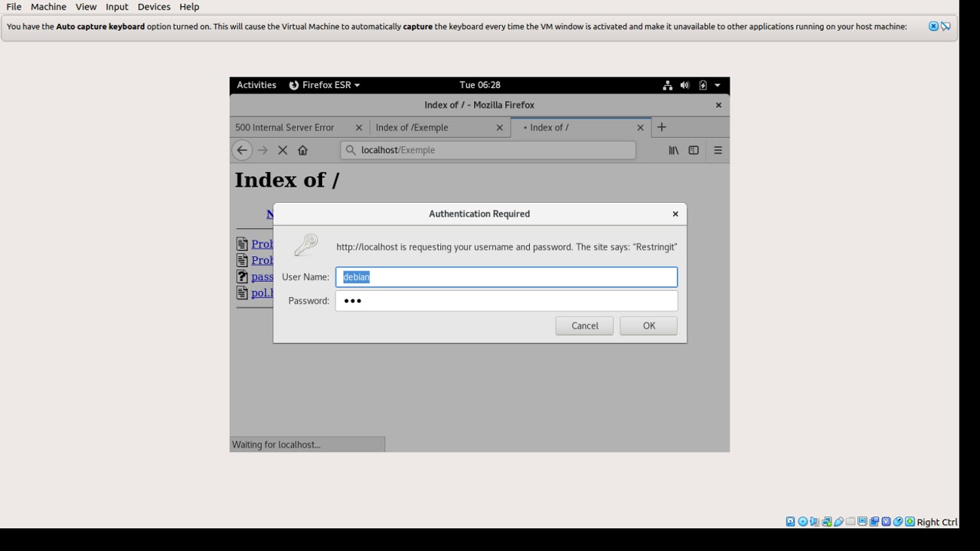Viewport: 980px width, 551px height.
Task: Dismiss the auto capture keyboard notification
Action: click(933, 26)
